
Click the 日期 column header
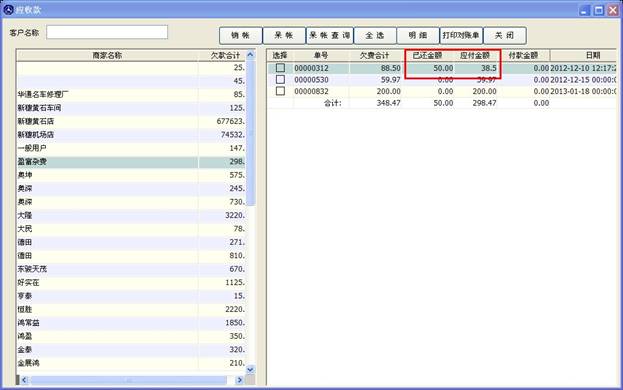click(x=592, y=55)
